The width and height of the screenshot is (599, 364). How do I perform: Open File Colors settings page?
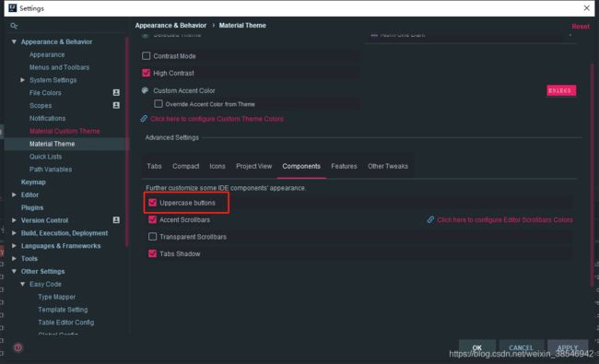[45, 93]
